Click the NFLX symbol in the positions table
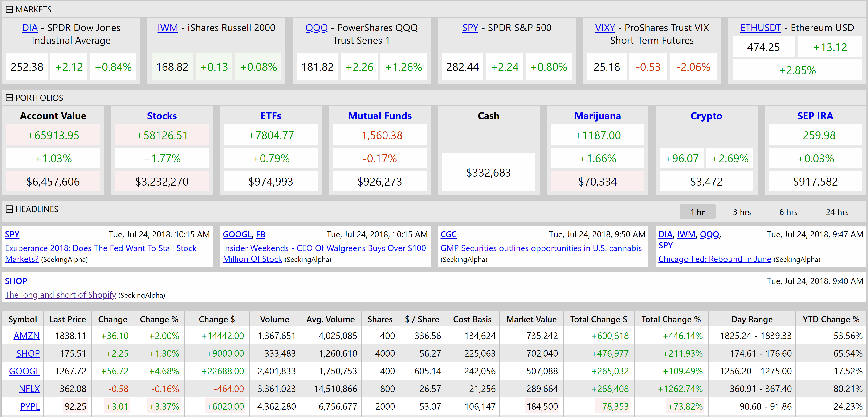This screenshot has width=868, height=417. click(29, 388)
